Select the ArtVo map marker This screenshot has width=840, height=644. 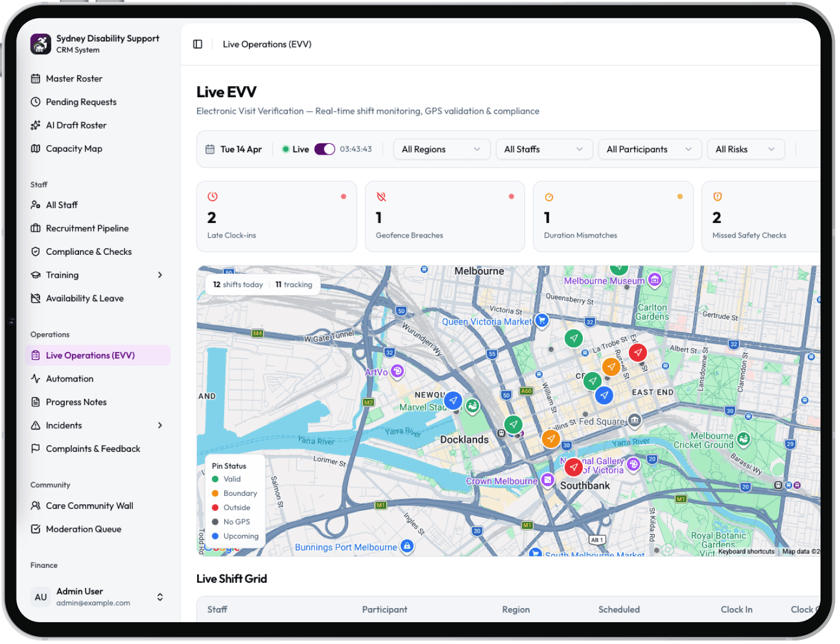pos(398,371)
